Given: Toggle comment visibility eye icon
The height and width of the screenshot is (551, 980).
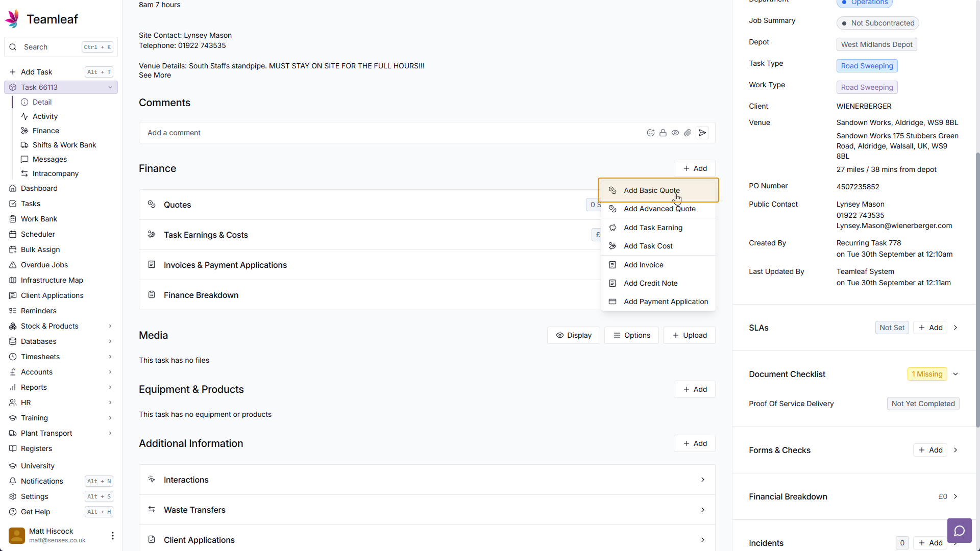Looking at the screenshot, I should tap(675, 133).
